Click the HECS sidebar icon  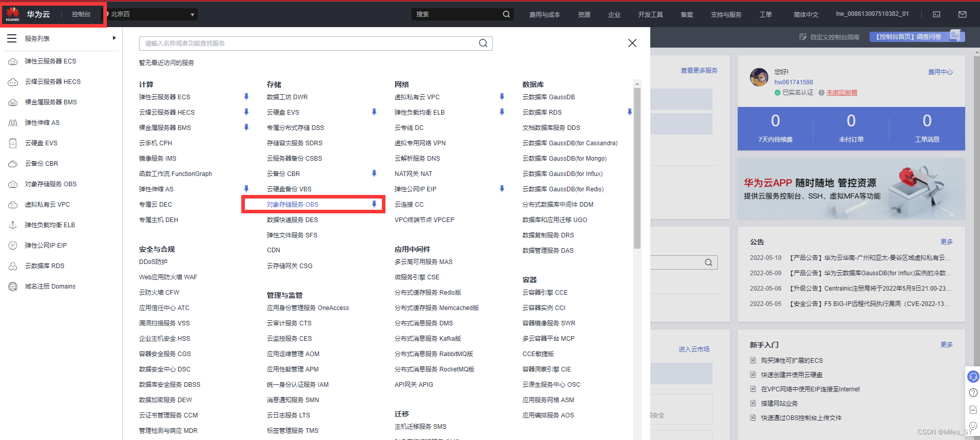pos(13,82)
